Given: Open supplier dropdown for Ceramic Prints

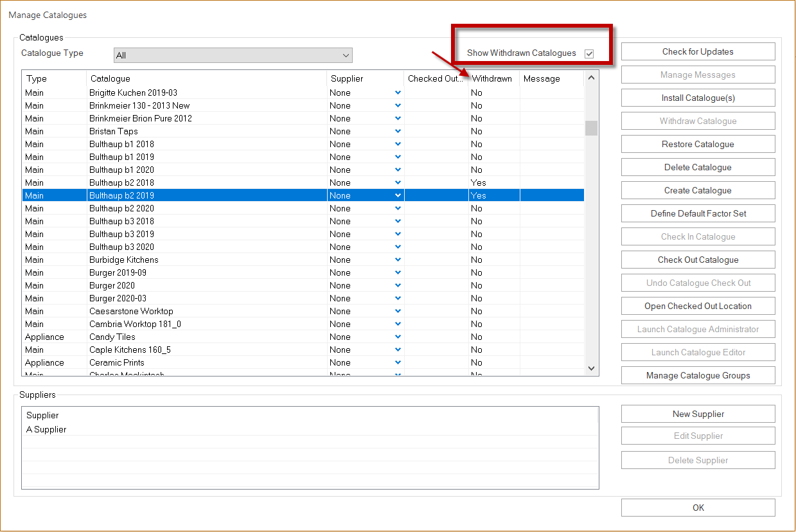Looking at the screenshot, I should tap(398, 362).
